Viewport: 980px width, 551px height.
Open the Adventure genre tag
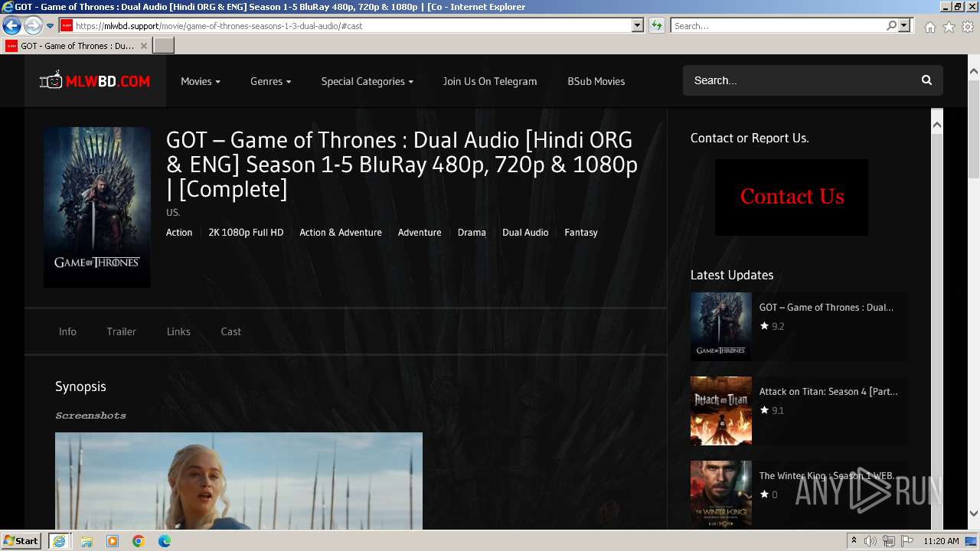(420, 233)
